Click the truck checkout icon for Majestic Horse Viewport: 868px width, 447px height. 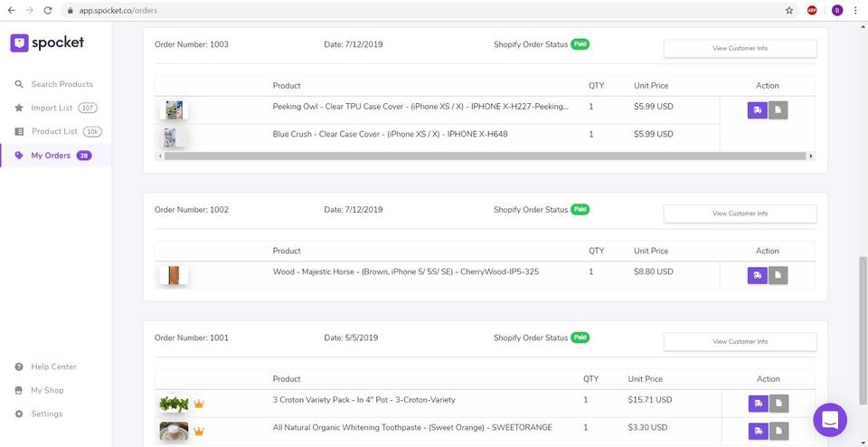pyautogui.click(x=757, y=275)
